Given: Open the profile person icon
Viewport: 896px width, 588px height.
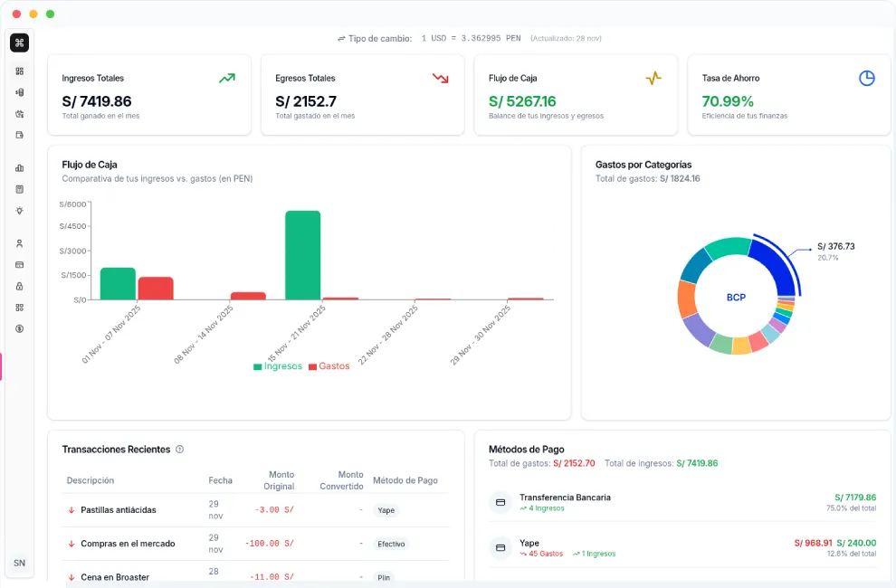Looking at the screenshot, I should point(19,242).
